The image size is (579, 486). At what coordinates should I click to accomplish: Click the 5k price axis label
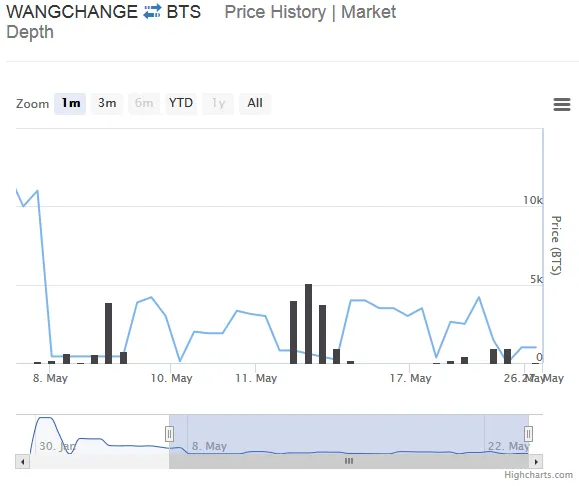536,279
